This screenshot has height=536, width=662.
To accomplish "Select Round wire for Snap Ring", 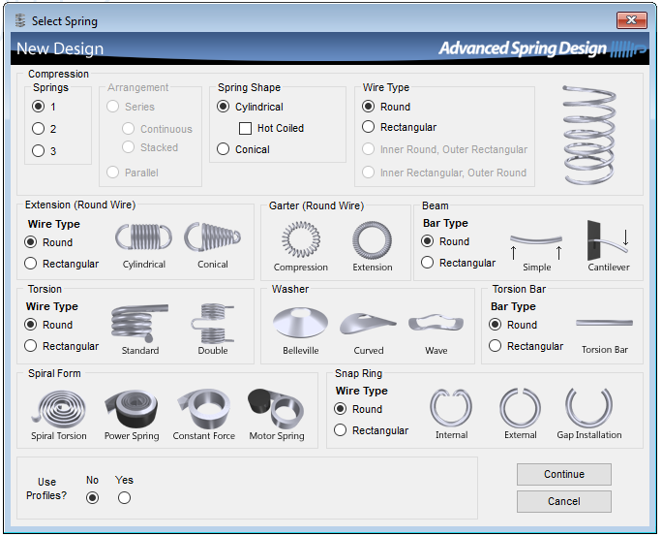I will coord(340,409).
